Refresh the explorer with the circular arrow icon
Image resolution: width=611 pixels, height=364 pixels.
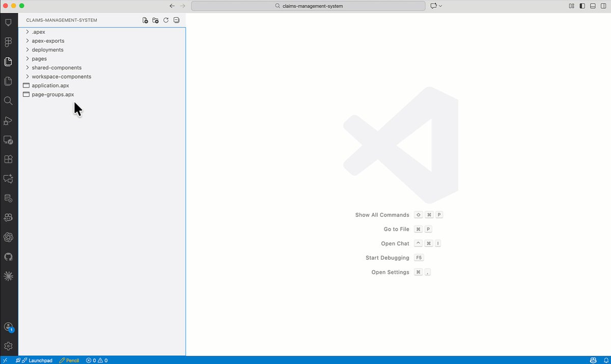[166, 20]
